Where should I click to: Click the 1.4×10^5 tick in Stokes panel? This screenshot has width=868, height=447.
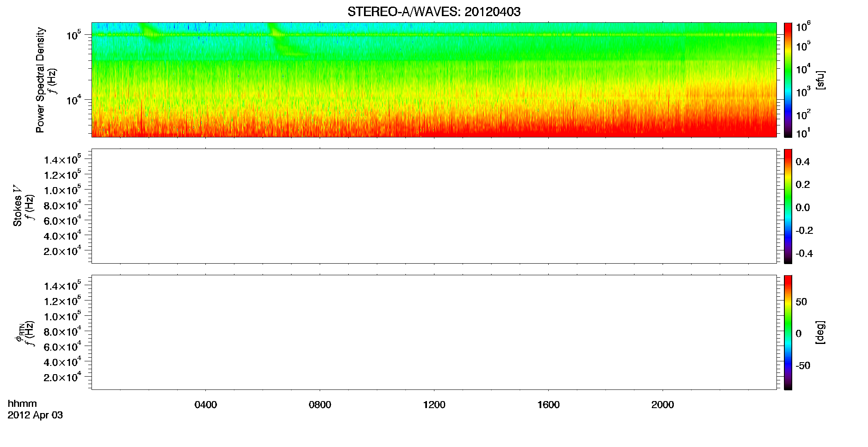click(x=63, y=159)
